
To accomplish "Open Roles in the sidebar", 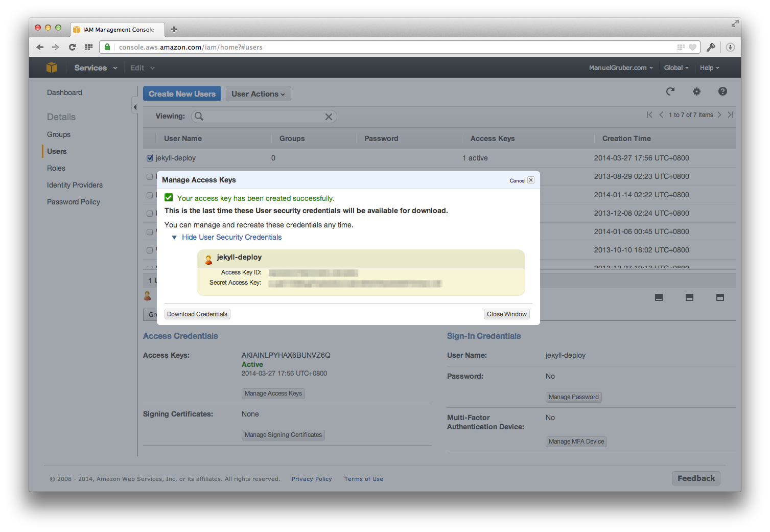I will click(x=56, y=168).
